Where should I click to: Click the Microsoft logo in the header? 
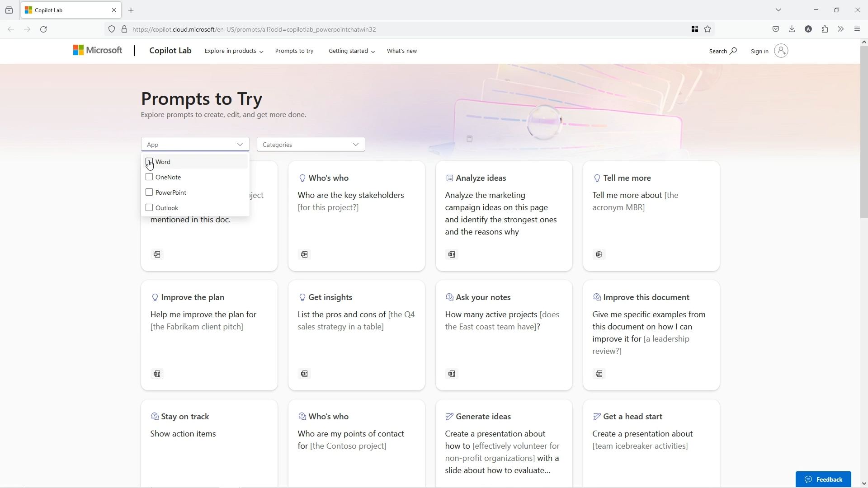point(98,51)
